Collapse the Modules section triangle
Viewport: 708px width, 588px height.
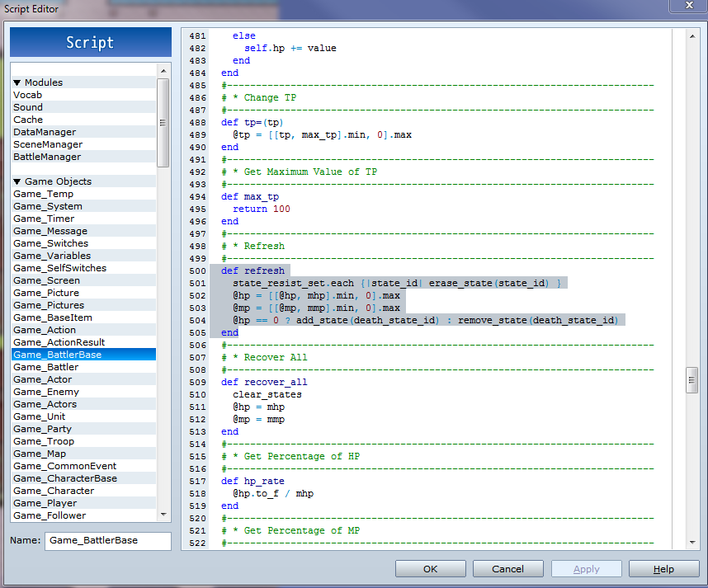click(x=17, y=82)
